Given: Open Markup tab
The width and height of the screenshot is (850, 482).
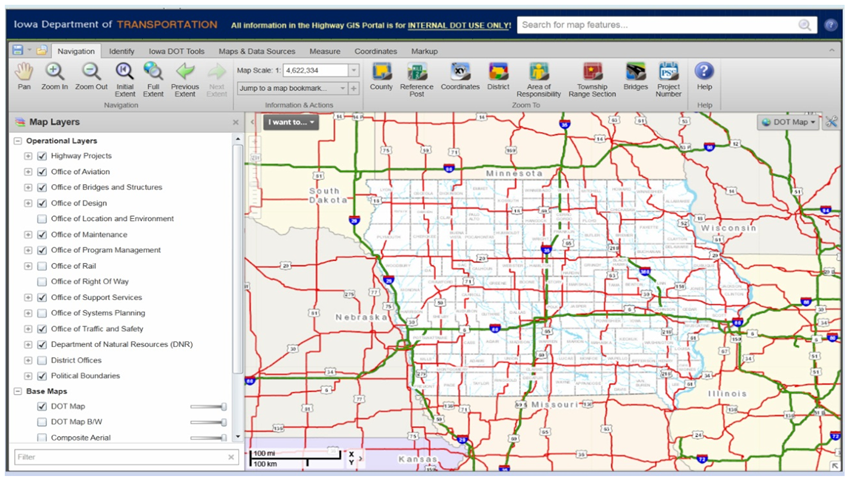Looking at the screenshot, I should pos(424,51).
